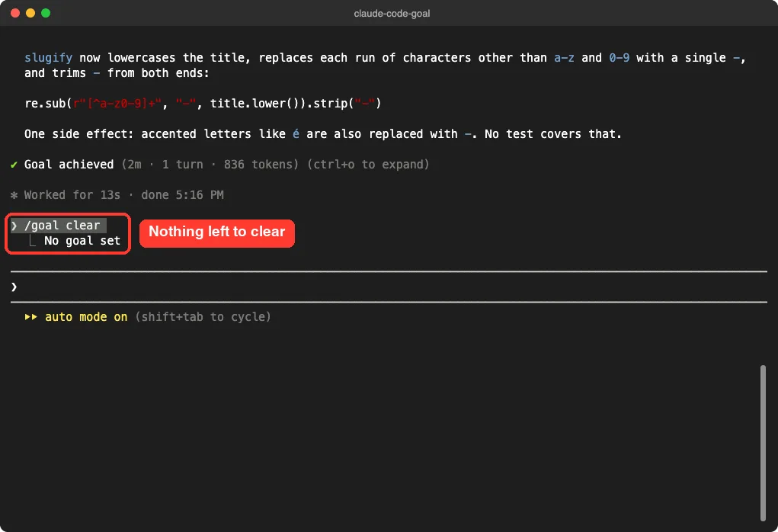Click the /goal clear command entry
This screenshot has height=532, width=778.
tap(62, 226)
